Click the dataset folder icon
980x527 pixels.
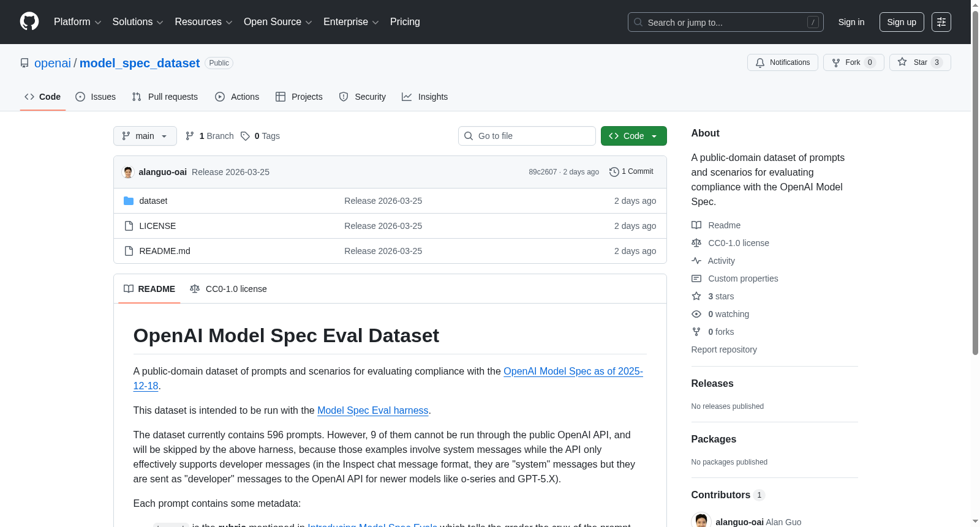[x=129, y=201]
